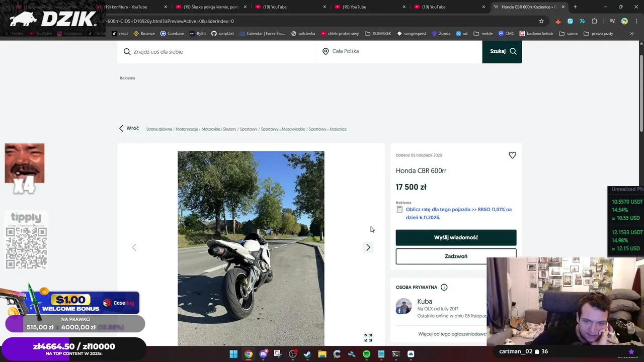The height and width of the screenshot is (362, 644).
Task: Open 'Strona główna' breadcrumb link
Action: pos(159,129)
